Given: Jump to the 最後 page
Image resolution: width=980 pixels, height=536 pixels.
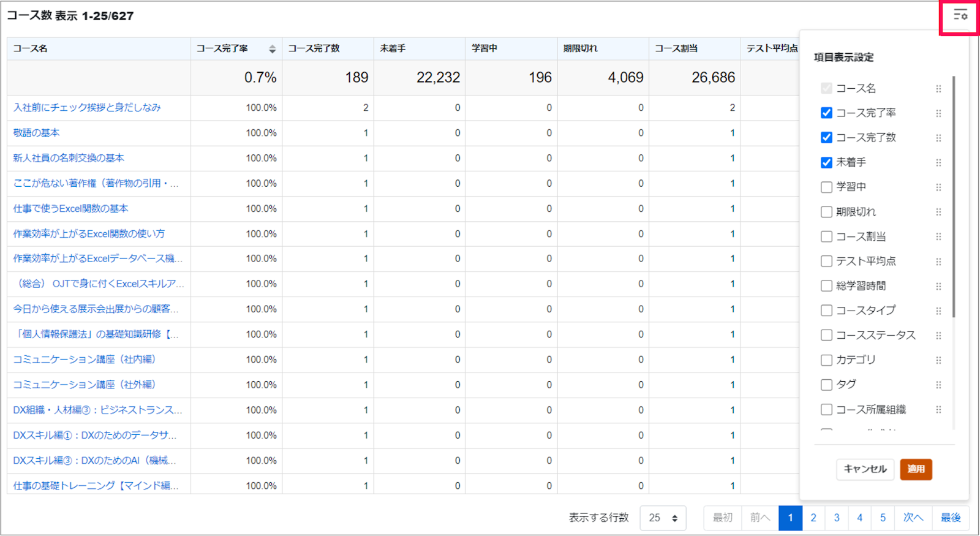Looking at the screenshot, I should coord(951,518).
